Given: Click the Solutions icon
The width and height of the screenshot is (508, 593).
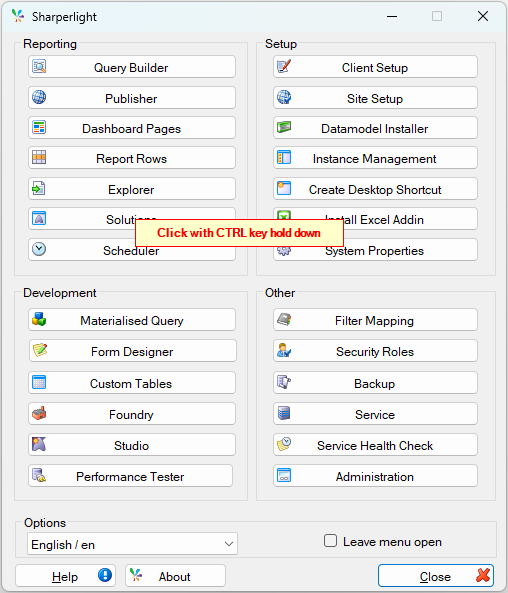Looking at the screenshot, I should click(x=39, y=219).
